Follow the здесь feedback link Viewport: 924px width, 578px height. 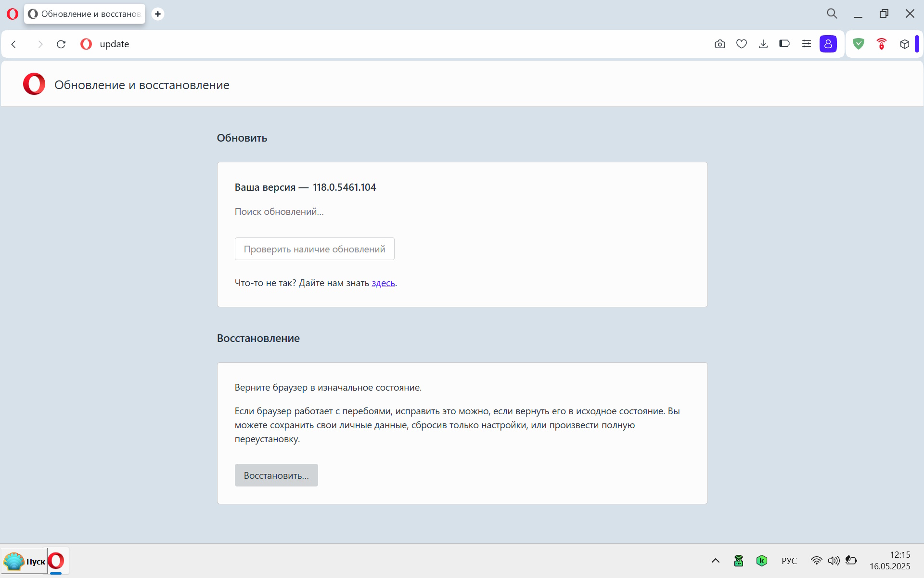(383, 283)
